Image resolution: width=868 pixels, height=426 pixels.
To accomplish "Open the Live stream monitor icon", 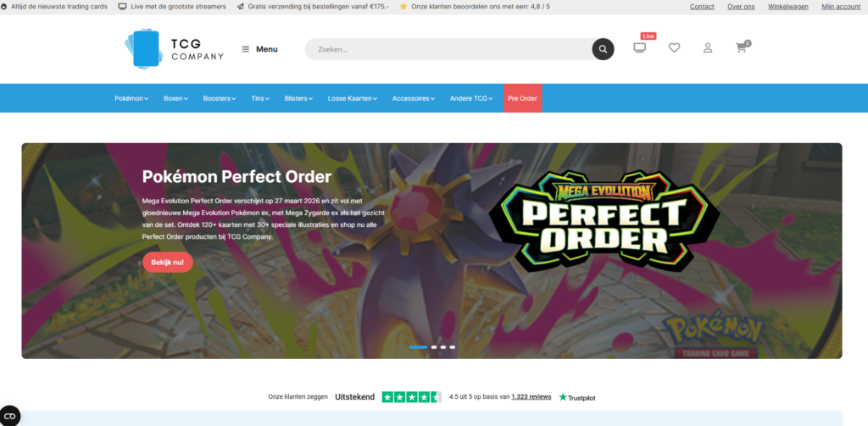I will (639, 47).
